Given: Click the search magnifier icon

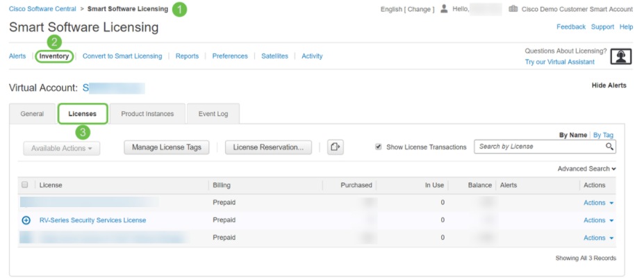Looking at the screenshot, I should click(x=609, y=147).
